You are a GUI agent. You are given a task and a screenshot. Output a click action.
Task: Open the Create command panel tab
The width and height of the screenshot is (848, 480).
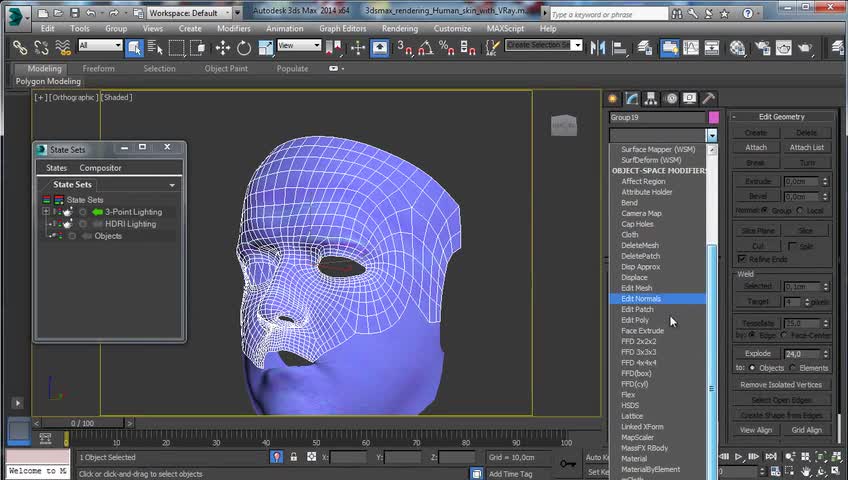pos(613,98)
